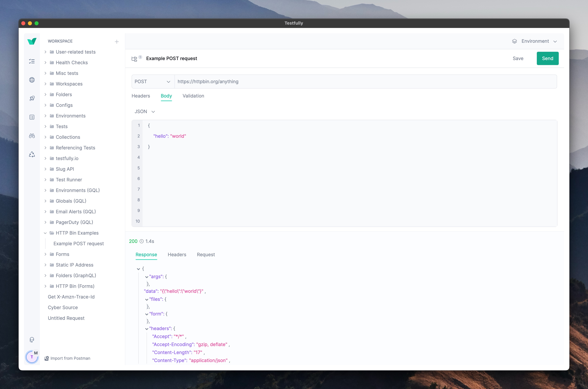Click the Testfully bird logo
This screenshot has height=389, width=588.
(32, 41)
